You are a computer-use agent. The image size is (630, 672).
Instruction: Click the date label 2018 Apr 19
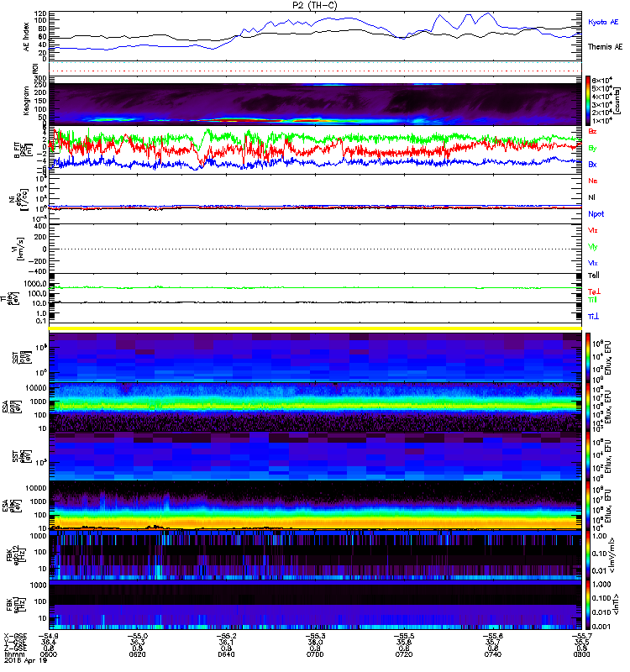coord(25,660)
